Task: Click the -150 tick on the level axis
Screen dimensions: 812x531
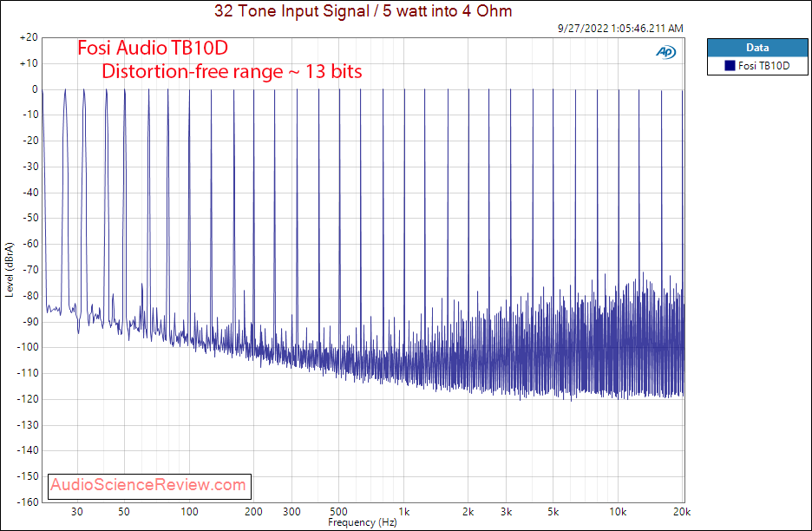Action: point(28,476)
